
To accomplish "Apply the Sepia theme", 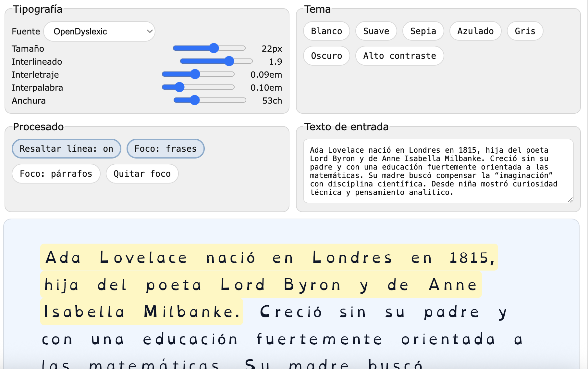I will point(423,31).
